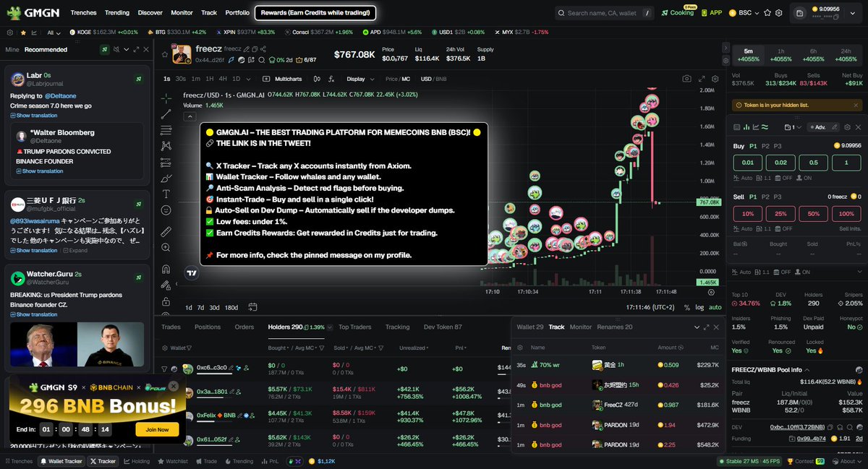Toggle the starred tokens filter in ticker bar
868x469 pixels.
[23, 33]
